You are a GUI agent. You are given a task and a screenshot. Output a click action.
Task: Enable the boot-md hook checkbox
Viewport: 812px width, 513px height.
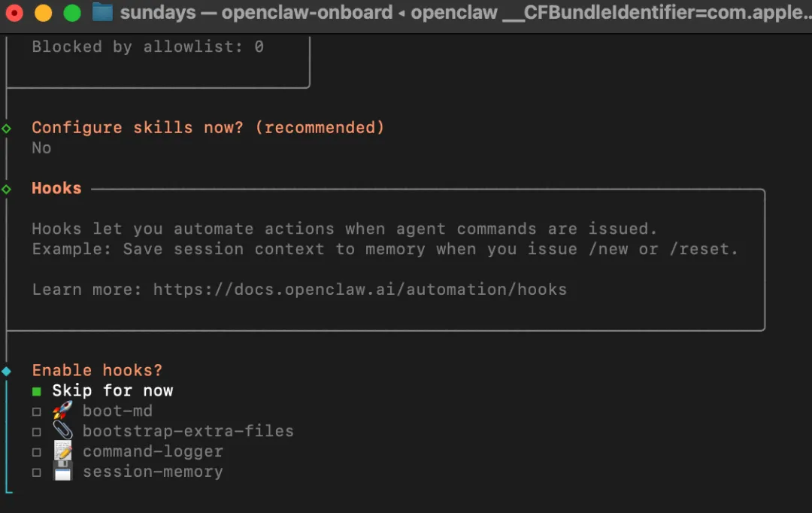coord(36,411)
